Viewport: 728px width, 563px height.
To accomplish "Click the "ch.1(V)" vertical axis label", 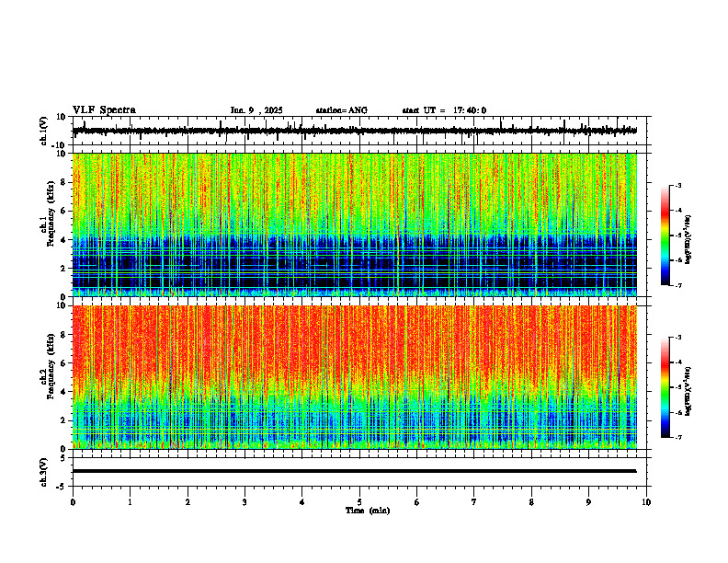I will coord(44,131).
